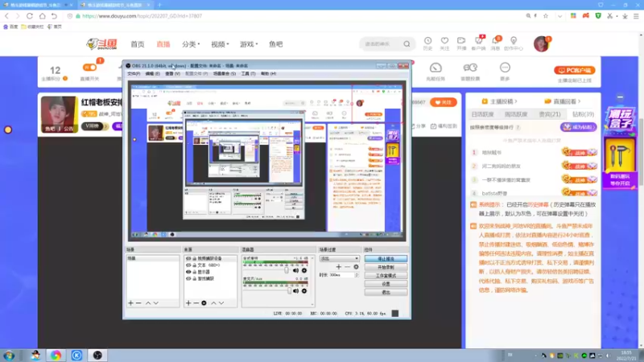
Task: Open the 主播投稿 link
Action: 499,101
